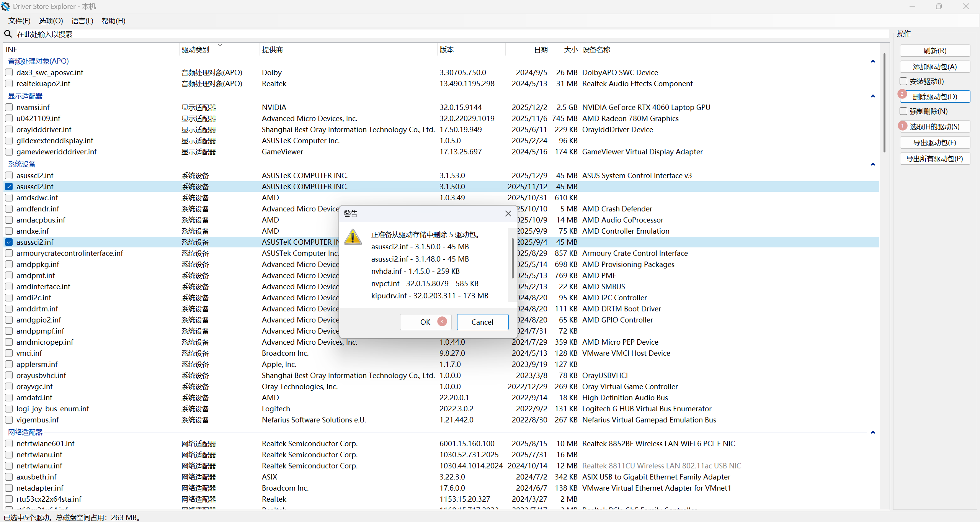Select the amdsdwc.inf checkbox
The image size is (980, 522).
click(x=9, y=198)
